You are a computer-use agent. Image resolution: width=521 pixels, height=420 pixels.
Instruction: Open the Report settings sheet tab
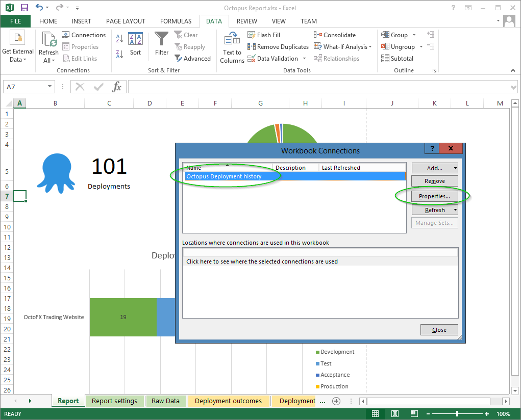point(115,401)
